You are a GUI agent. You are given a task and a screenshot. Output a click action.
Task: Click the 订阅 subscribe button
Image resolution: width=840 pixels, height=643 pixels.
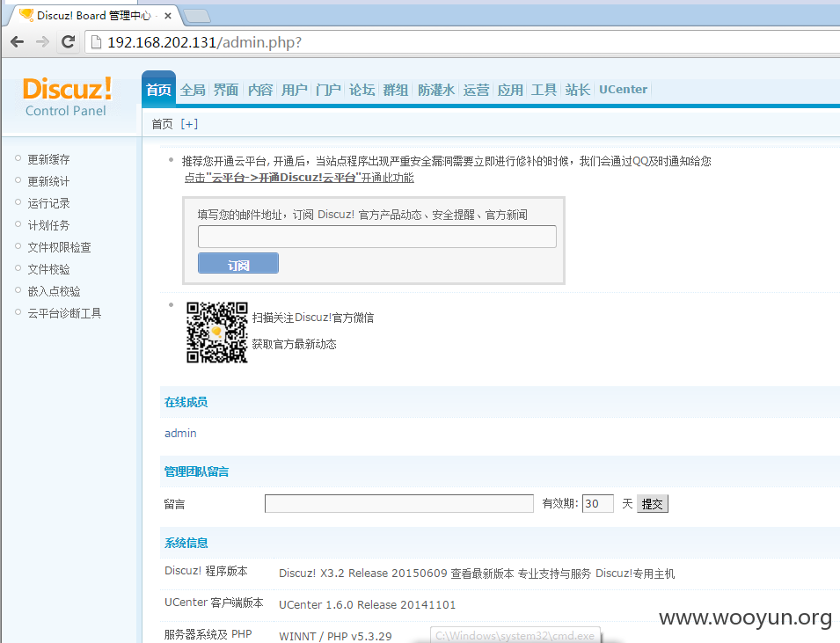[x=238, y=263]
